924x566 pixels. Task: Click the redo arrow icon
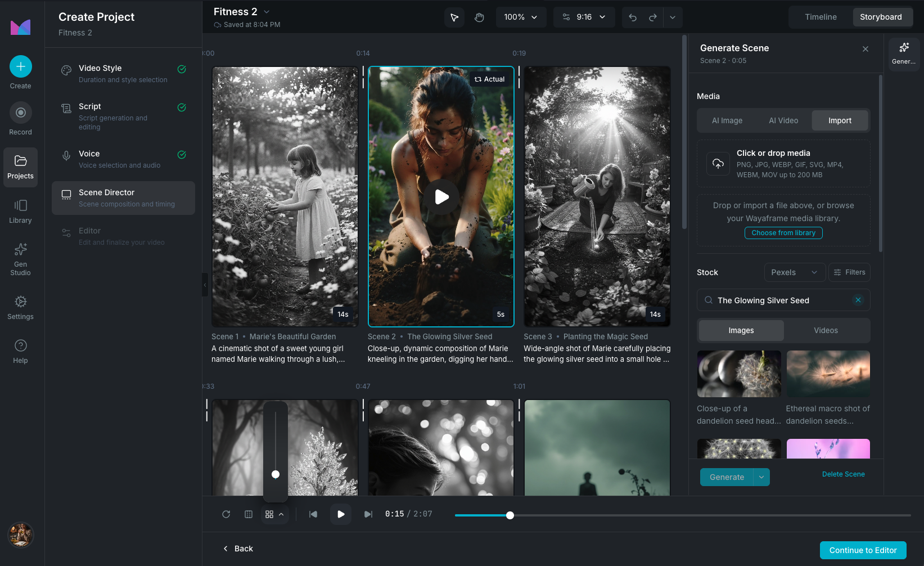coord(653,17)
